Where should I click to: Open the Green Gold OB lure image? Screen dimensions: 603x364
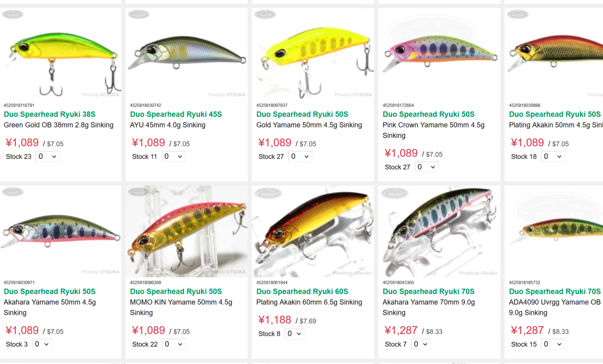click(x=61, y=54)
